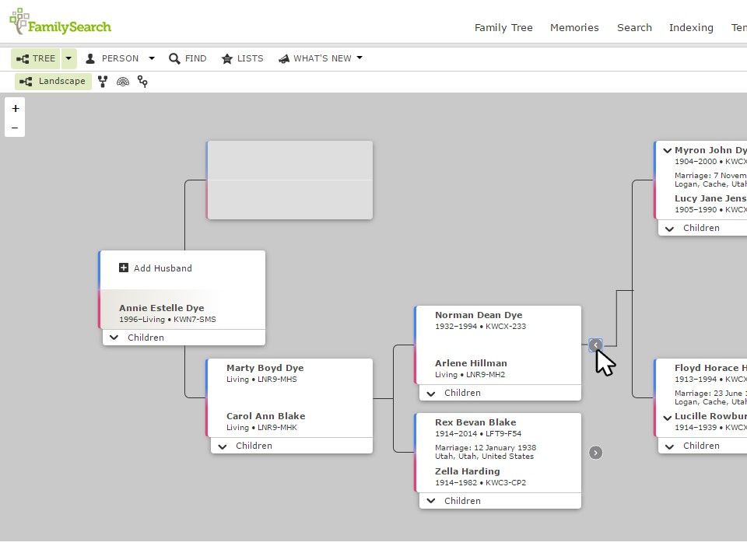Viewport: 747px width, 560px height.
Task: Open the Indexing menu
Action: click(x=691, y=28)
